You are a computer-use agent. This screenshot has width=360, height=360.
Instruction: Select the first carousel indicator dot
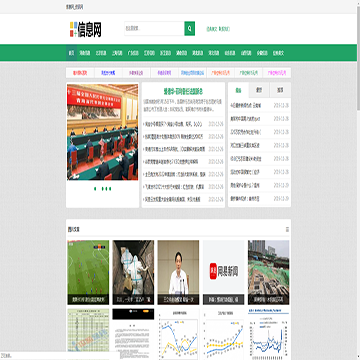[x=95, y=189]
